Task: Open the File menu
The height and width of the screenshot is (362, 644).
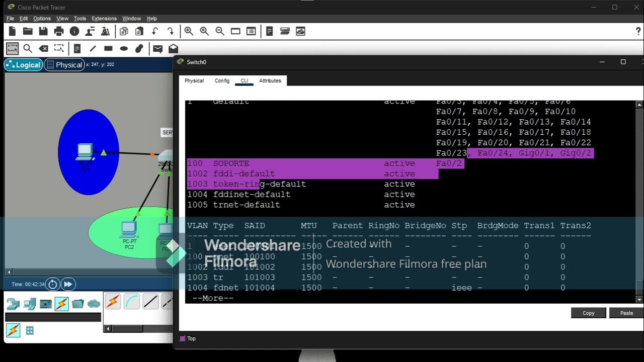Action: point(10,19)
